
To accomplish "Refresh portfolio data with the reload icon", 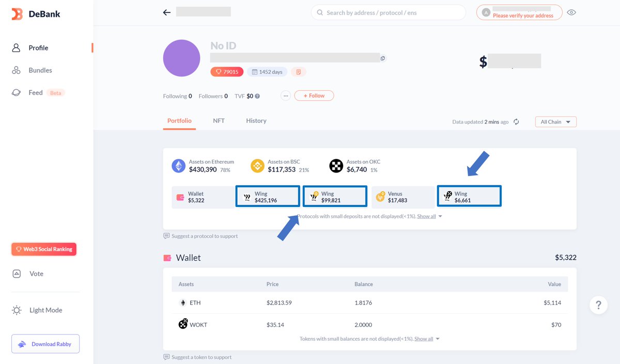I will pos(515,121).
